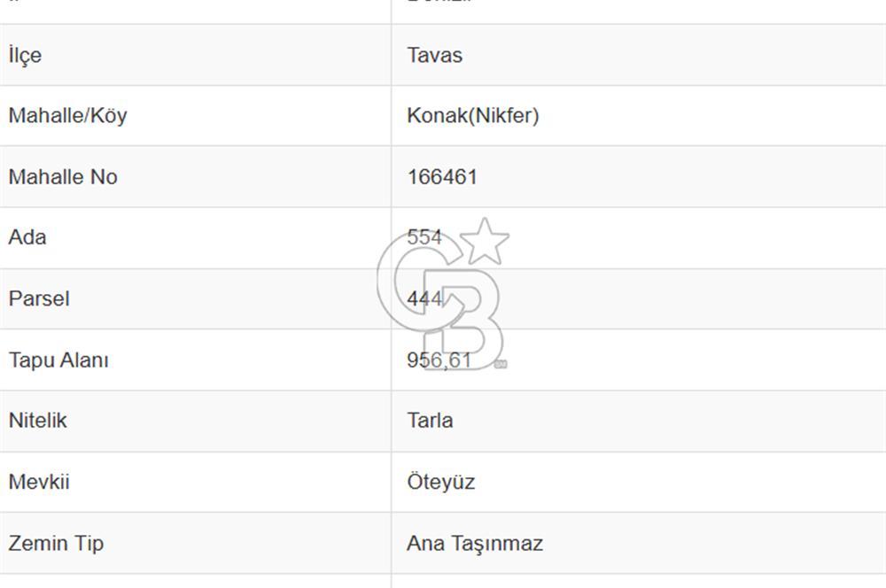Select the Nitelik label cell
886x588 pixels.
tap(196, 421)
